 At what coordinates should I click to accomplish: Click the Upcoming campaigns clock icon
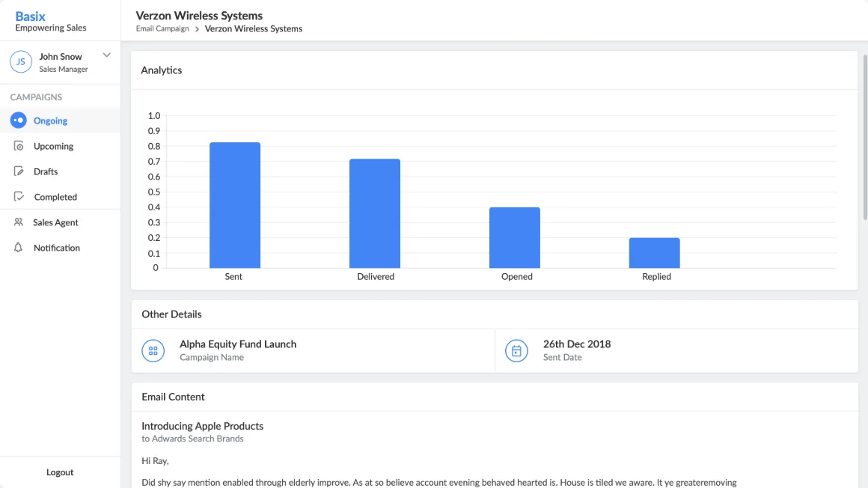coord(18,146)
